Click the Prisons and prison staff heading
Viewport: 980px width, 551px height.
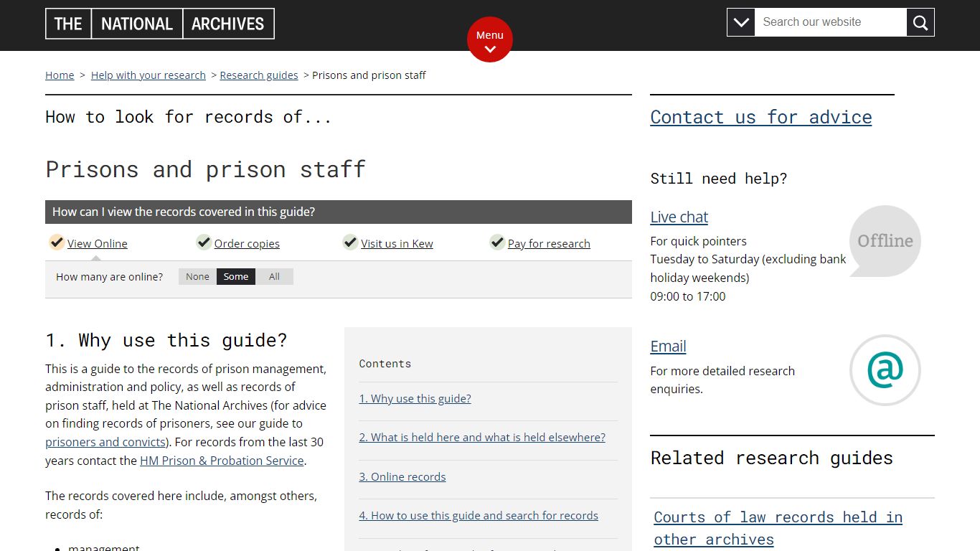click(206, 169)
